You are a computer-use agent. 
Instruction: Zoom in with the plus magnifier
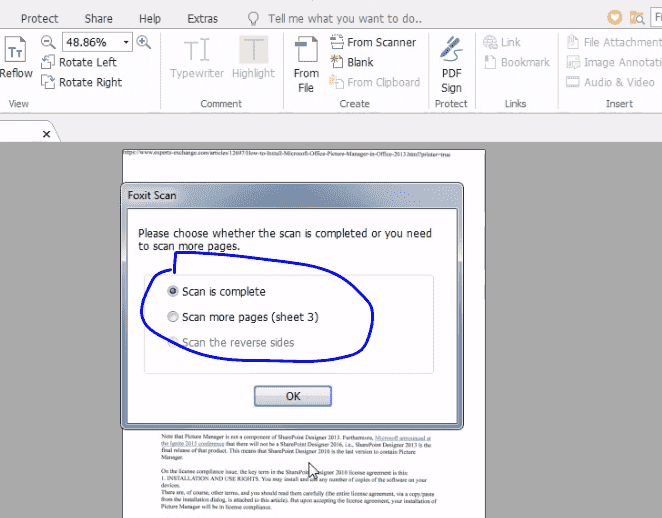[x=144, y=42]
